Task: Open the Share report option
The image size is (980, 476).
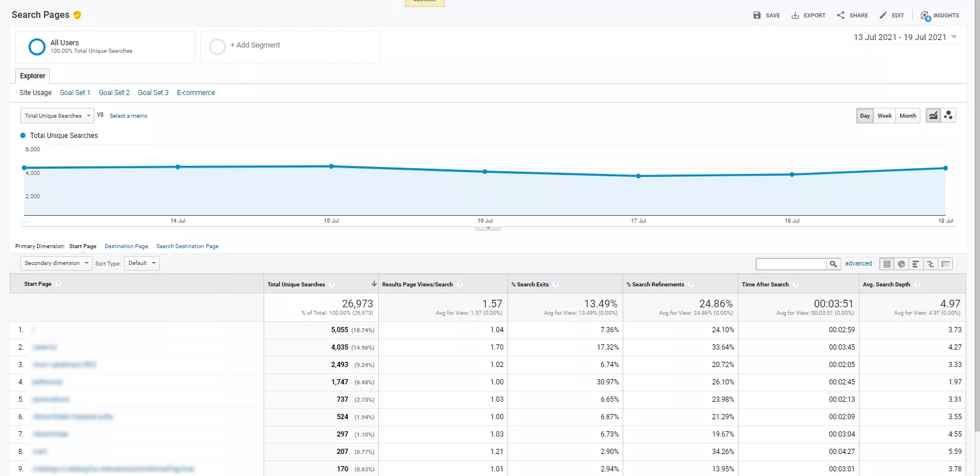Action: pos(852,15)
